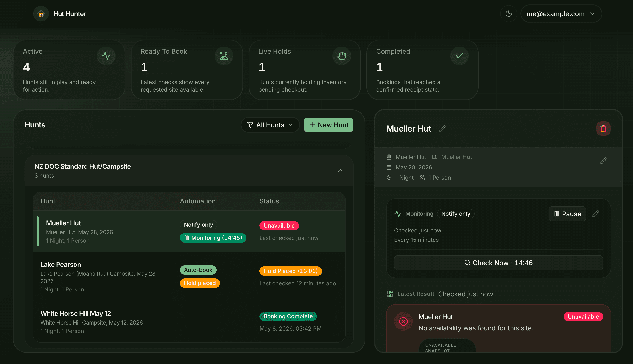The height and width of the screenshot is (364, 633).
Task: Click Check Now button
Action: (x=498, y=263)
